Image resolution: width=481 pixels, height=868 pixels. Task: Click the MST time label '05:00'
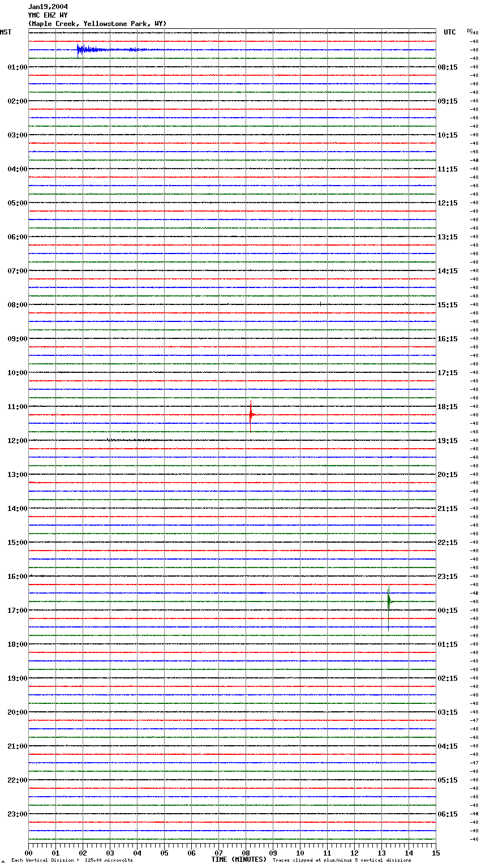click(x=17, y=203)
